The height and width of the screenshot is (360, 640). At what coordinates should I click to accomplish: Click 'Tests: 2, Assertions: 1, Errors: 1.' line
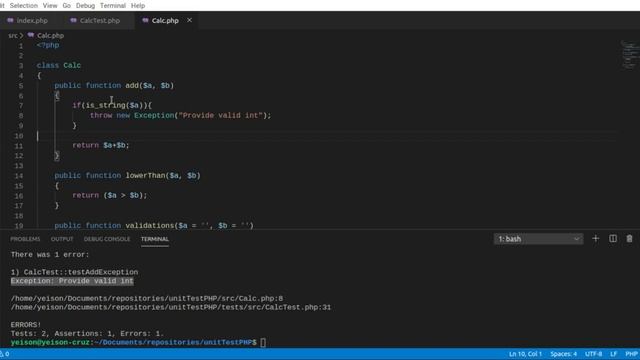[x=87, y=334]
